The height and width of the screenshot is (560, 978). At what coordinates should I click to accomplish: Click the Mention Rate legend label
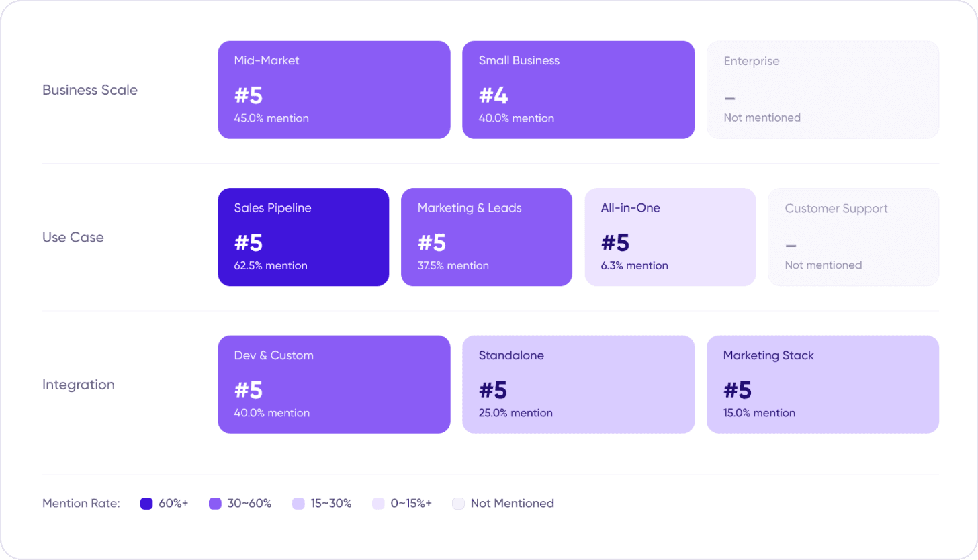[x=81, y=504]
